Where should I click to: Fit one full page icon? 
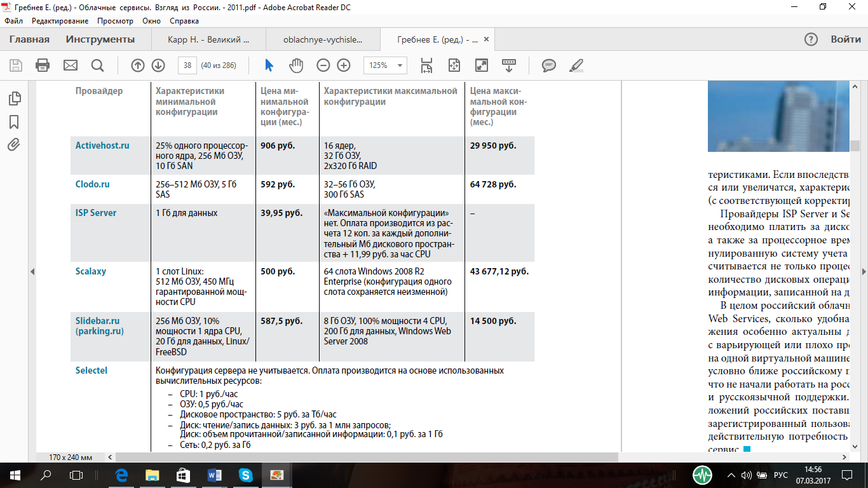coord(454,65)
